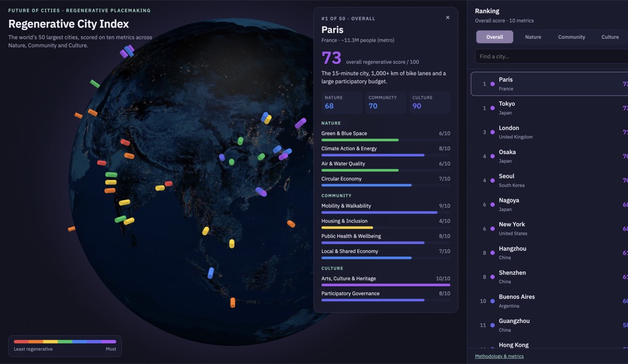The width and height of the screenshot is (628, 364).
Task: Select Tokyo in the ranking list
Action: click(x=549, y=108)
